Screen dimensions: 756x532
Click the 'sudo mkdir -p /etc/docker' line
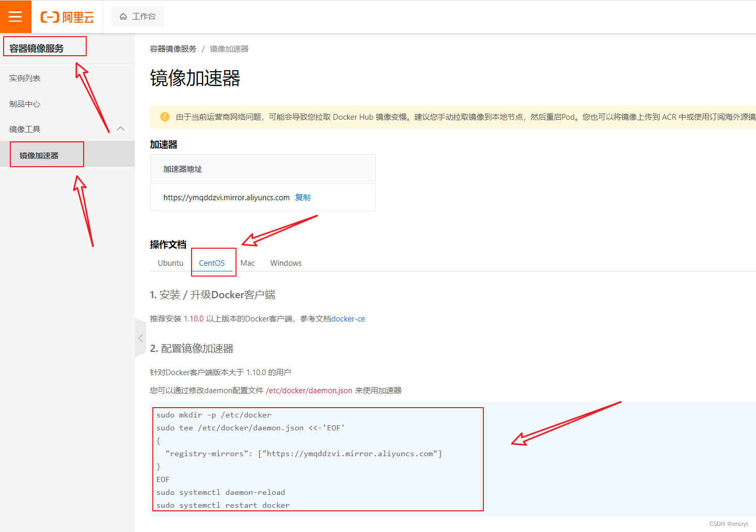(x=214, y=415)
